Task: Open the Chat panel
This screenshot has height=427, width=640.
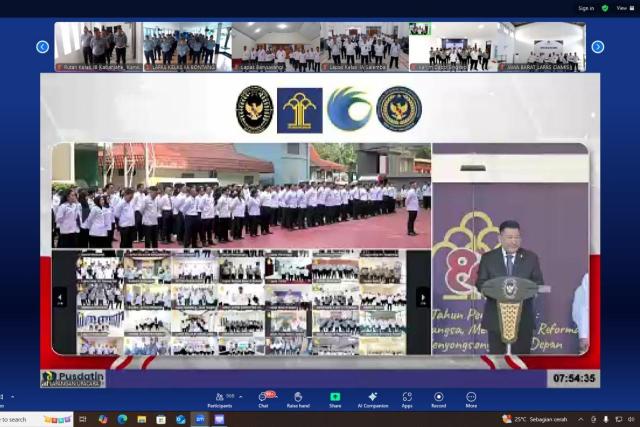Action: 264,398
